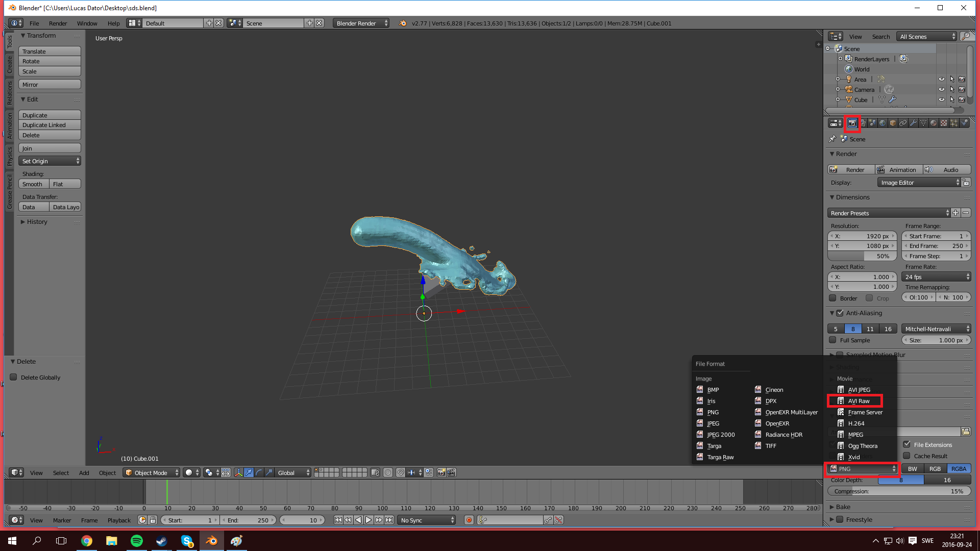Click the timeline record button

tap(469, 520)
